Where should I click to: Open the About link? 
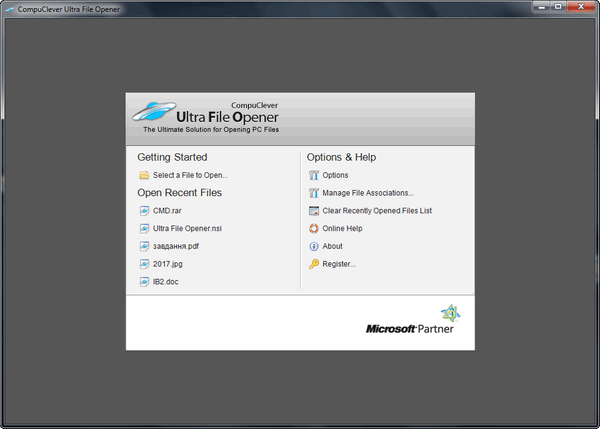tap(333, 246)
